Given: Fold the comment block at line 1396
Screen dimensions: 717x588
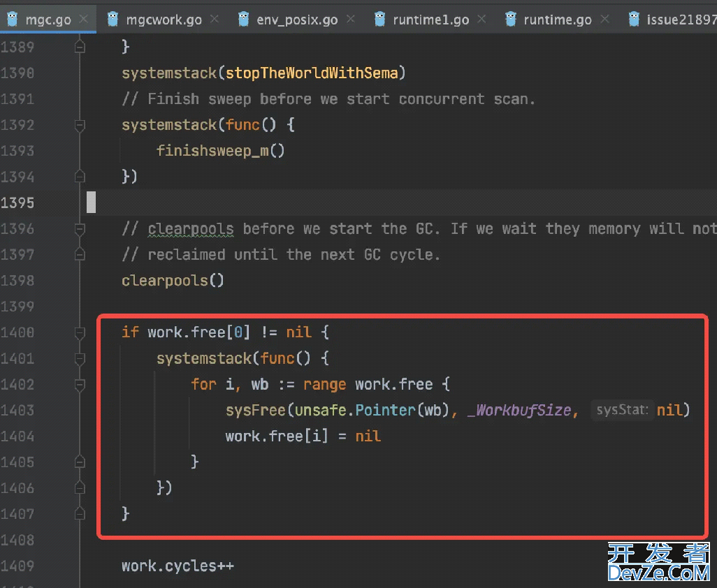Looking at the screenshot, I should [80, 229].
